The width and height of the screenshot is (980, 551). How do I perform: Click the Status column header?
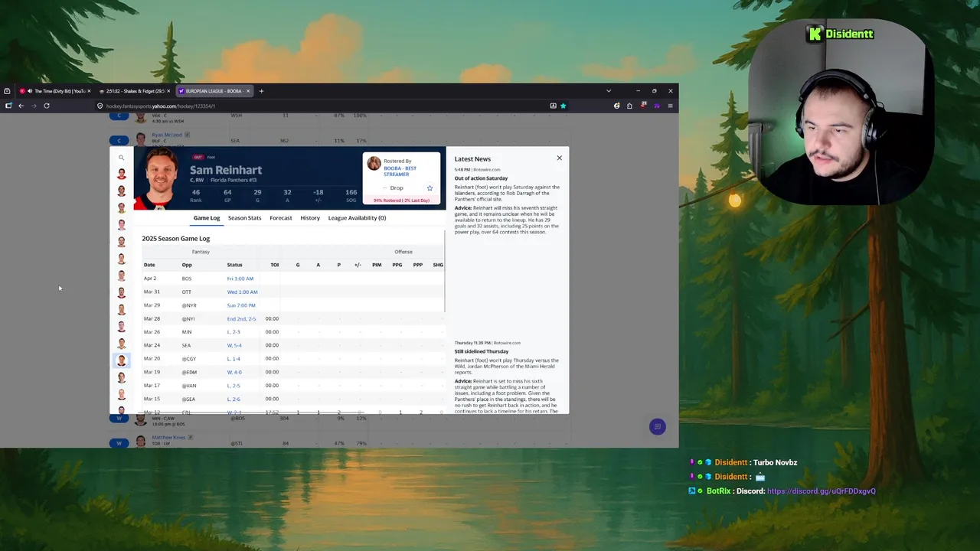point(234,265)
